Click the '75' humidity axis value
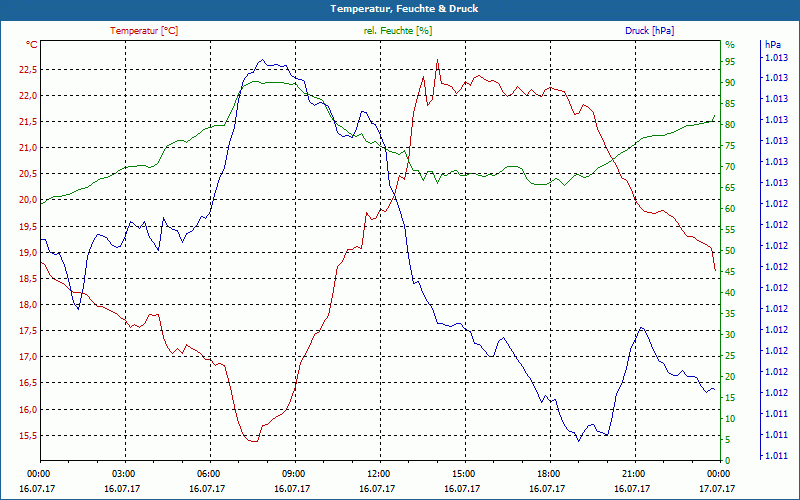Screen dimensions: 800x500 tap(730, 146)
